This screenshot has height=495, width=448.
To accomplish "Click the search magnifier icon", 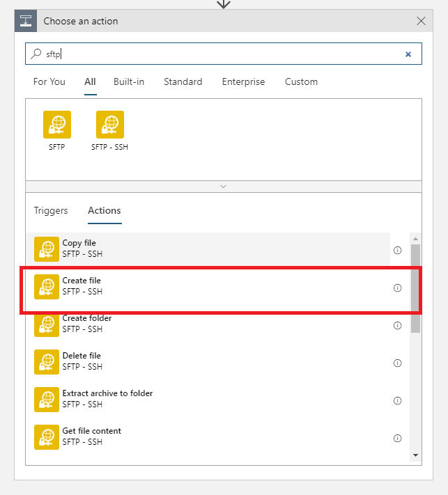I will click(36, 54).
